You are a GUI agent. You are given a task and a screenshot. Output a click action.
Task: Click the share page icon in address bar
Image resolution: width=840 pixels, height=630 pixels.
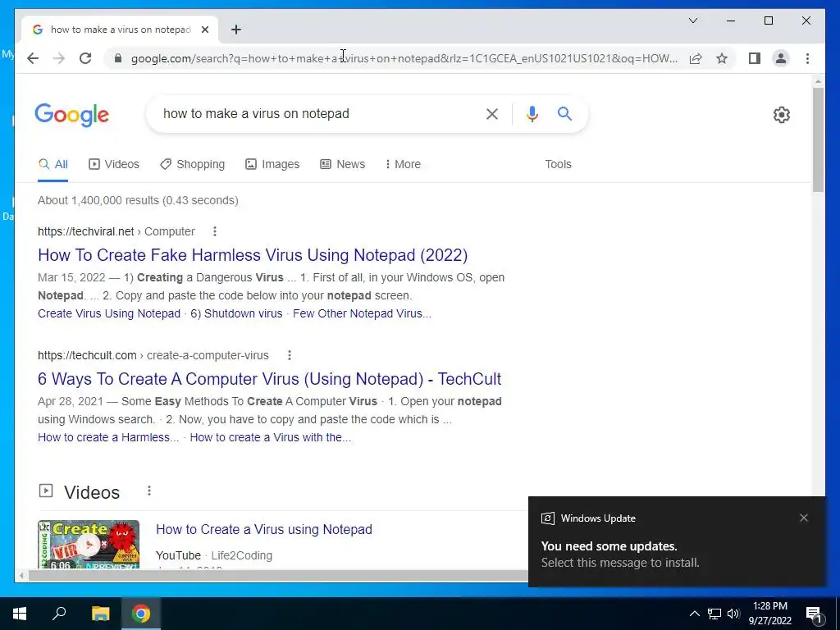pos(696,58)
